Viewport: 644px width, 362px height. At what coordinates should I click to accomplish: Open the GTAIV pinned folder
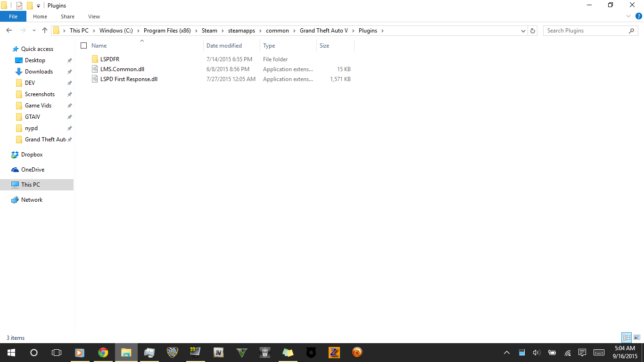coord(33,117)
